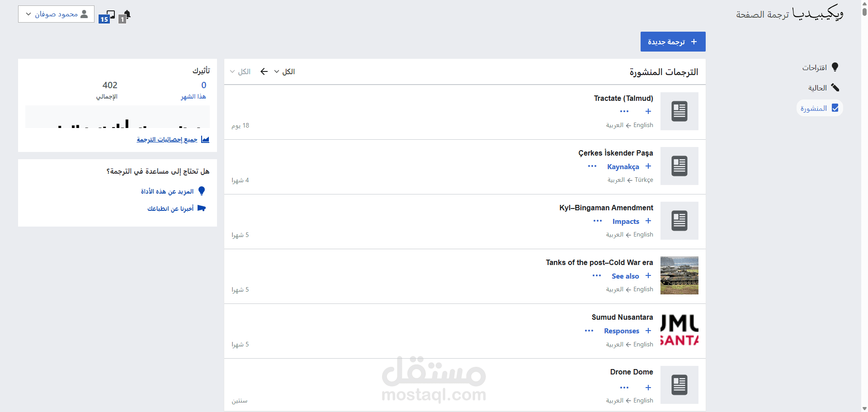Open the notifications bell icon

pyautogui.click(x=124, y=16)
